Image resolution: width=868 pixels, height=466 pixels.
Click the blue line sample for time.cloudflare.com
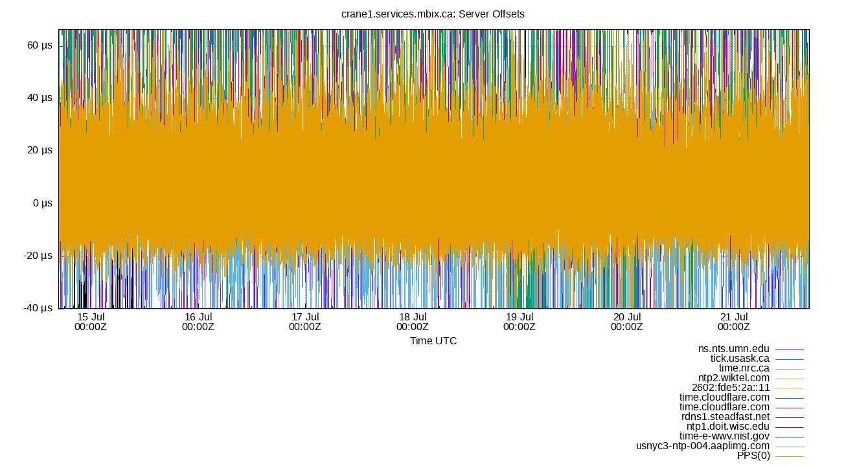click(789, 398)
